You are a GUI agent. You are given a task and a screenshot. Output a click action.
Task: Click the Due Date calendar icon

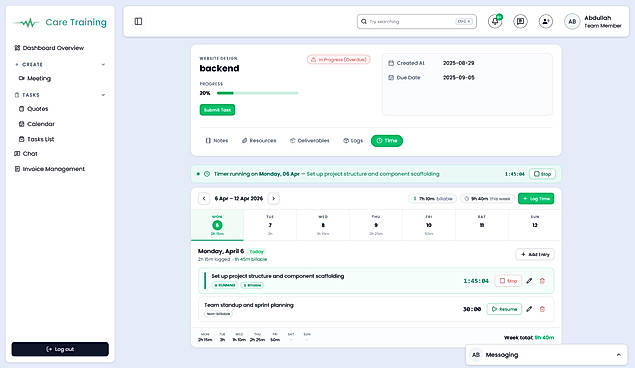(x=391, y=77)
